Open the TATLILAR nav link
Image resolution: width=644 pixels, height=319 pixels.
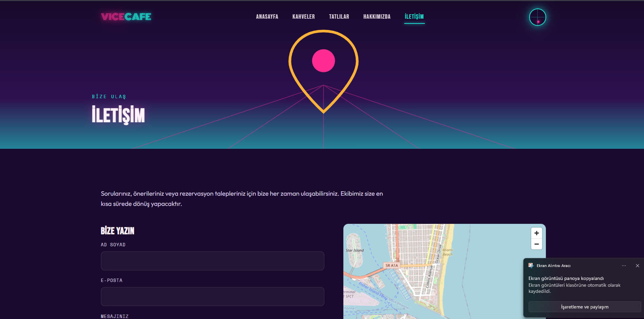[339, 17]
